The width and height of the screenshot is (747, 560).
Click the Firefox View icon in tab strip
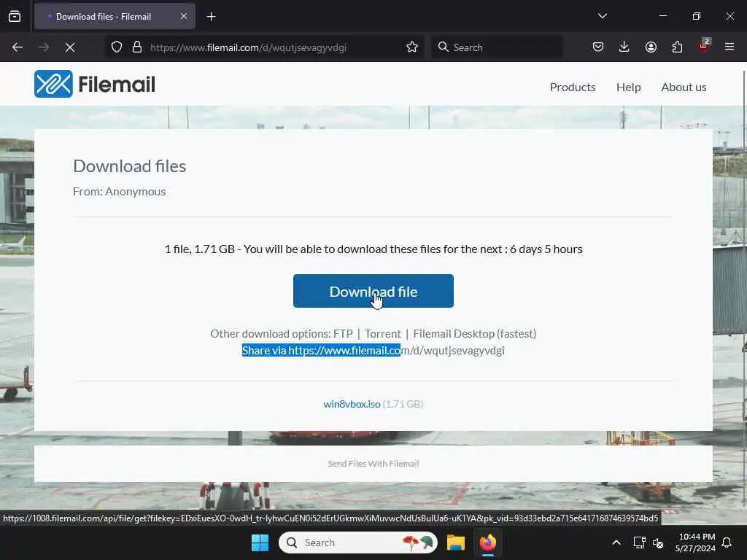coord(15,16)
